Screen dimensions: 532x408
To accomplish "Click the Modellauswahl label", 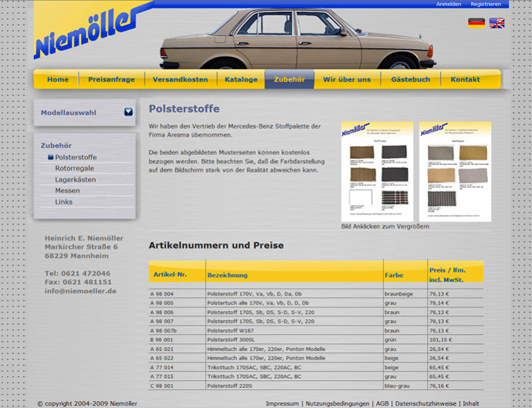I will 69,113.
